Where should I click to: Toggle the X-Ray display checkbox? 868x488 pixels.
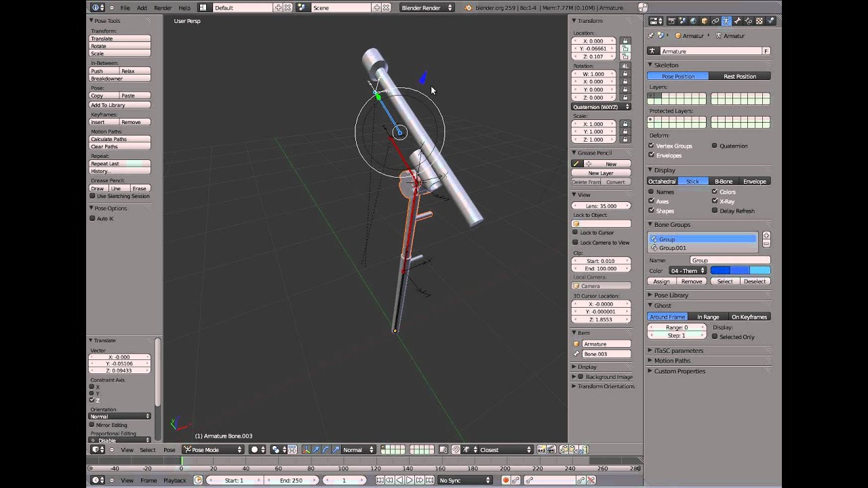[x=714, y=201]
